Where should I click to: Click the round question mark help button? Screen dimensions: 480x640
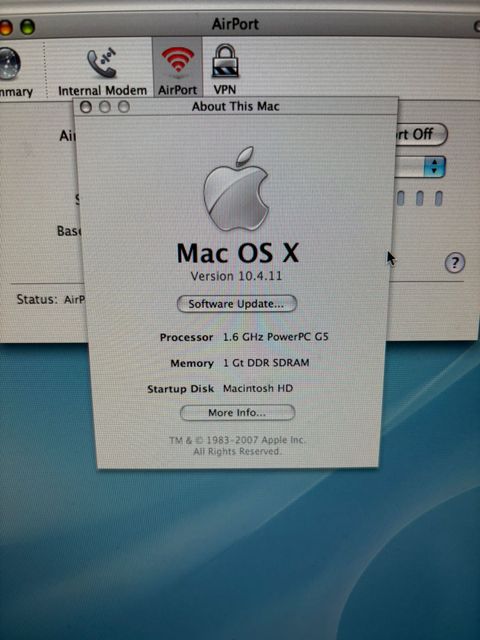454,263
